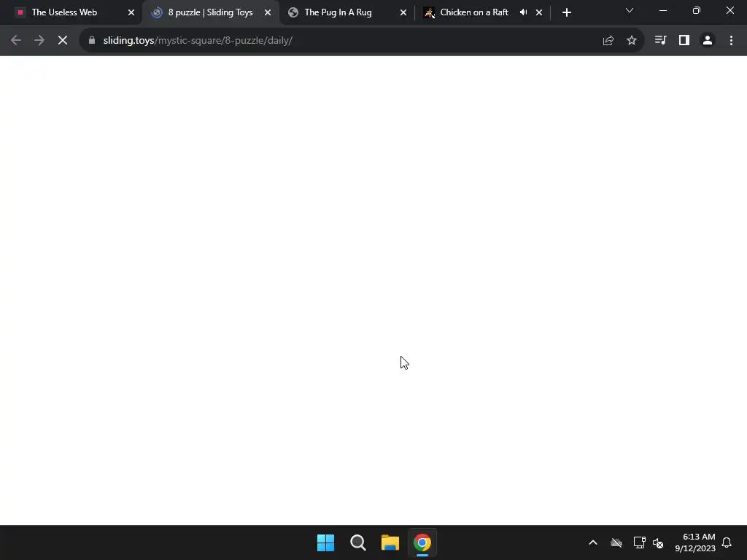Open Chrome profile menu
The height and width of the screenshot is (560, 747).
point(708,41)
